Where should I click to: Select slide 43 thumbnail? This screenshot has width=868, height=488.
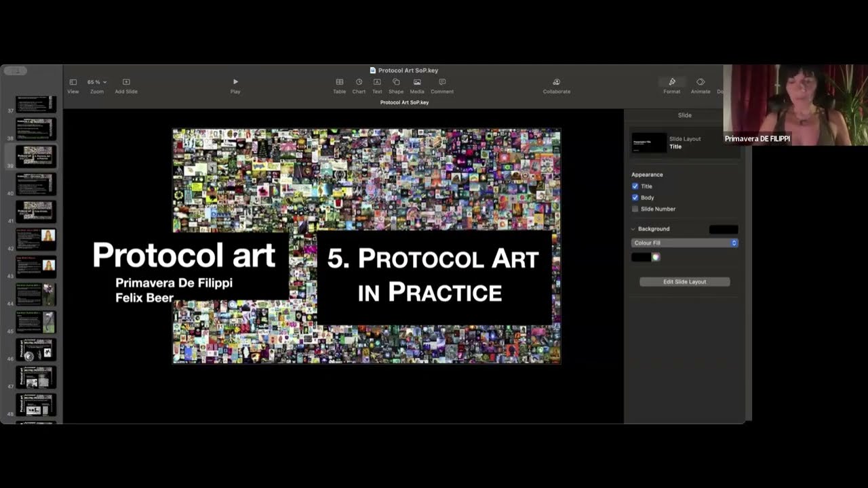pyautogui.click(x=36, y=267)
